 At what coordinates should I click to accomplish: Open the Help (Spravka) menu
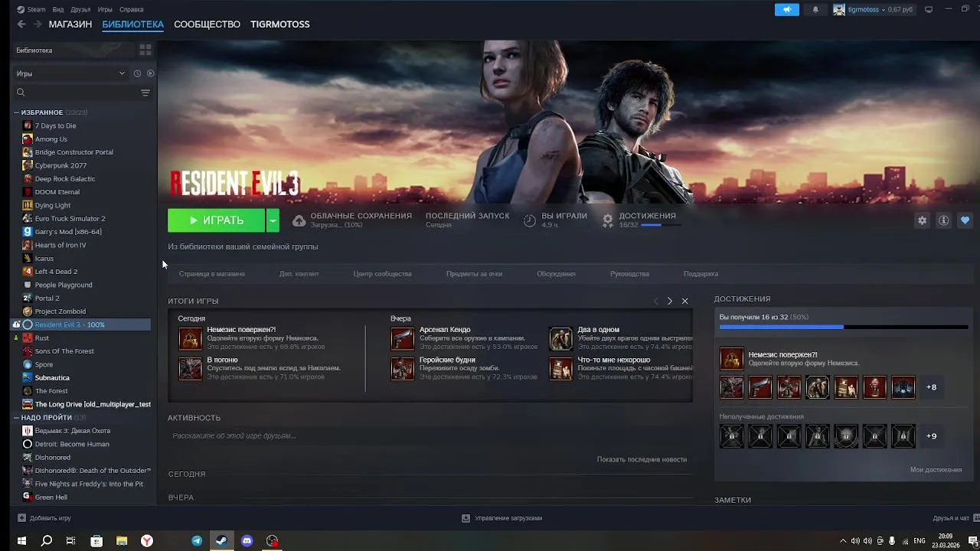(131, 10)
